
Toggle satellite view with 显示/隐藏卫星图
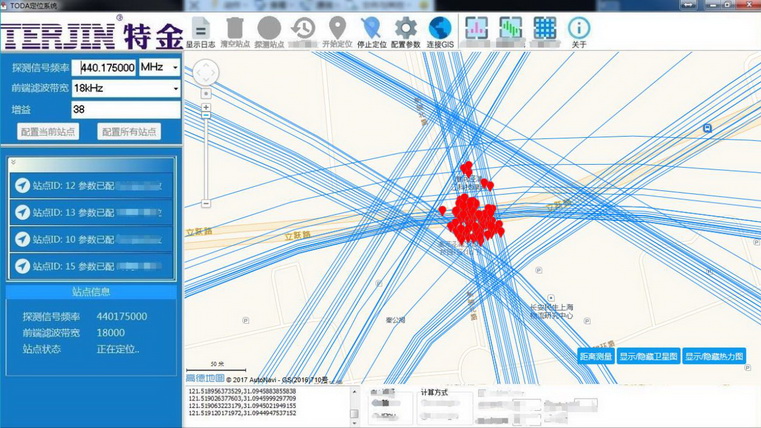click(648, 356)
